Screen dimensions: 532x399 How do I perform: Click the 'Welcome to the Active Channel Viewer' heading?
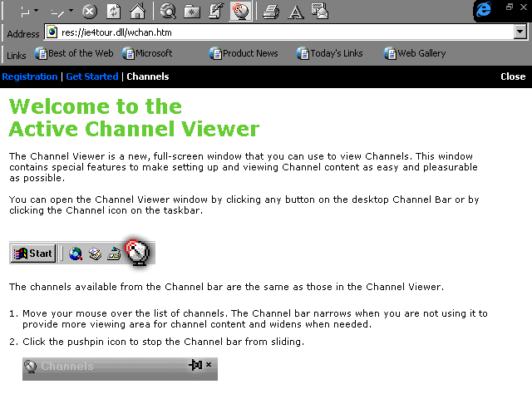click(x=134, y=117)
